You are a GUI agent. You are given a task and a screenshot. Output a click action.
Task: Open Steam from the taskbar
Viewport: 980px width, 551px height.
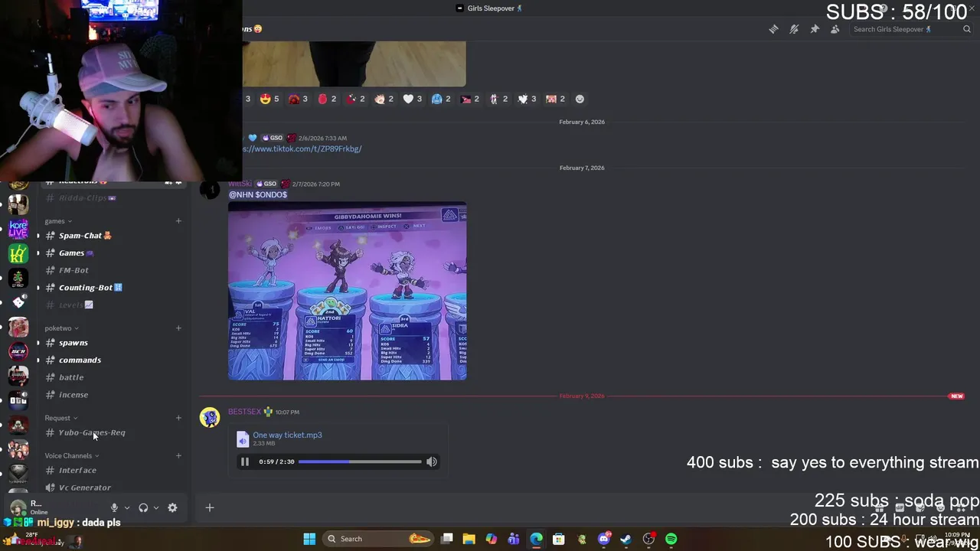point(626,539)
